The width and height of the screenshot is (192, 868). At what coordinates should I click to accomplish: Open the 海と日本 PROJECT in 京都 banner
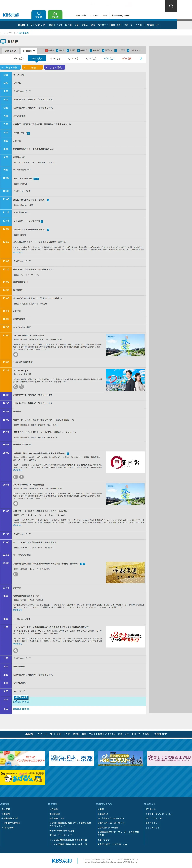pyautogui.click(x=71, y=758)
